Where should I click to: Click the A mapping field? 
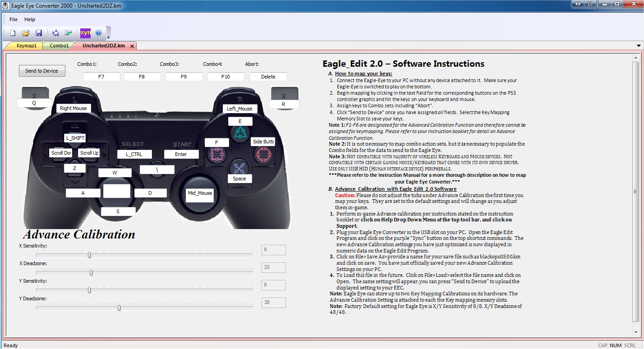coord(83,193)
